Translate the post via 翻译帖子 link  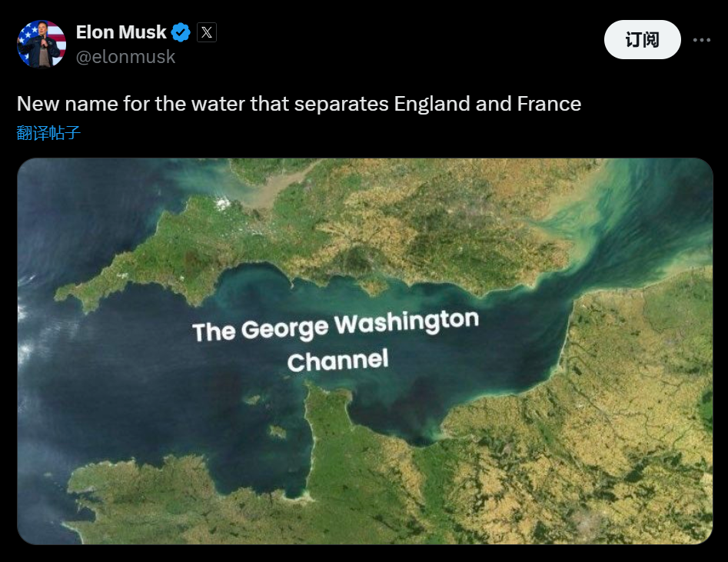coord(48,133)
